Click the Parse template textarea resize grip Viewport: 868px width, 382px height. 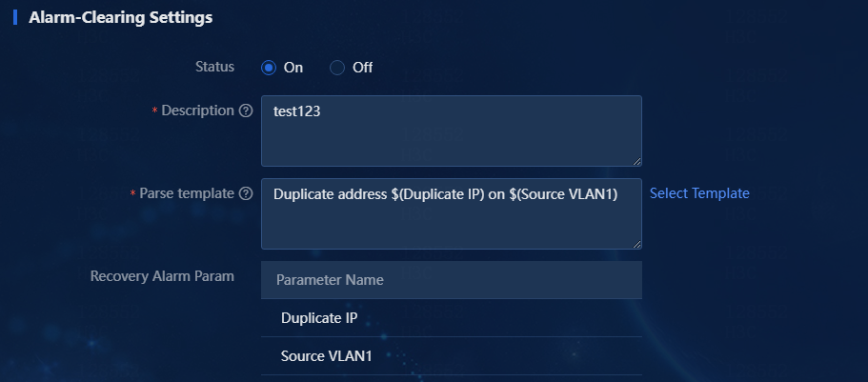click(x=637, y=244)
